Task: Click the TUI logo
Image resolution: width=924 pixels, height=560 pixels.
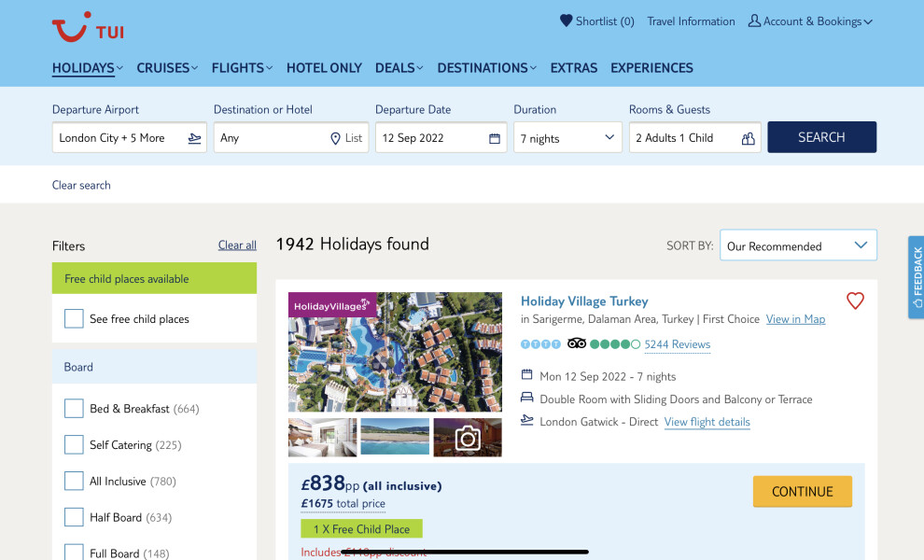Action: pyautogui.click(x=88, y=27)
